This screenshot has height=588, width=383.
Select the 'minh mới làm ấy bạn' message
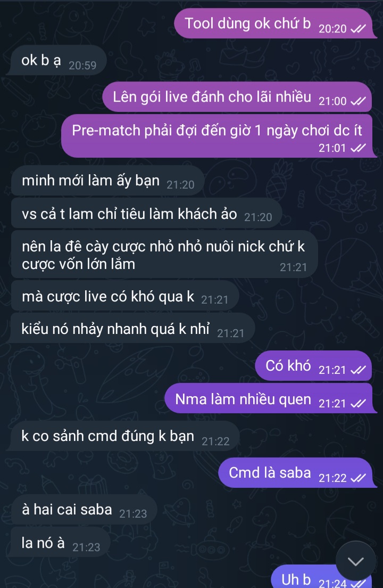[107, 181]
